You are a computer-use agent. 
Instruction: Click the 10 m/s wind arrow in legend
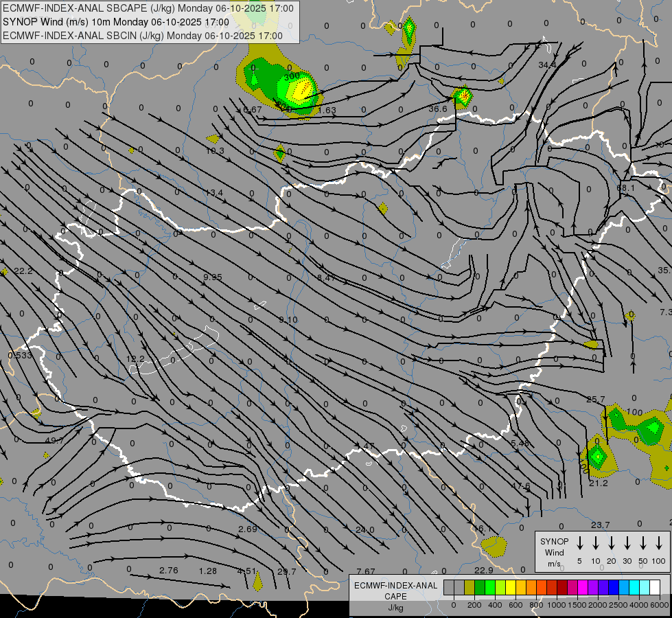595,543
